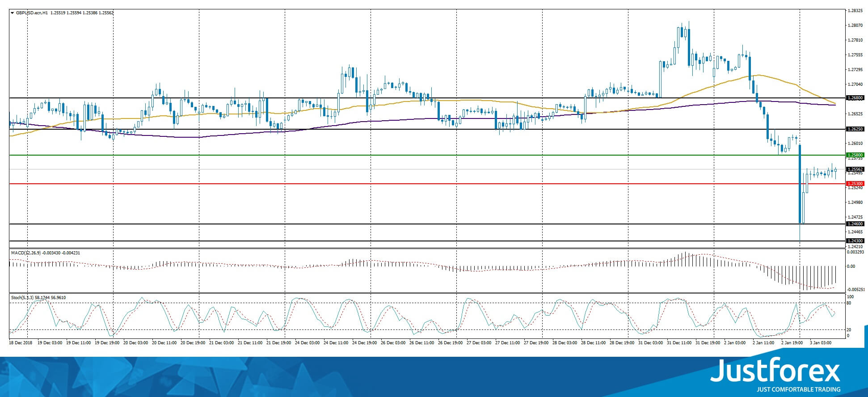Click the 19 Dec 11:00 time label
The image size is (868, 397).
[79, 343]
